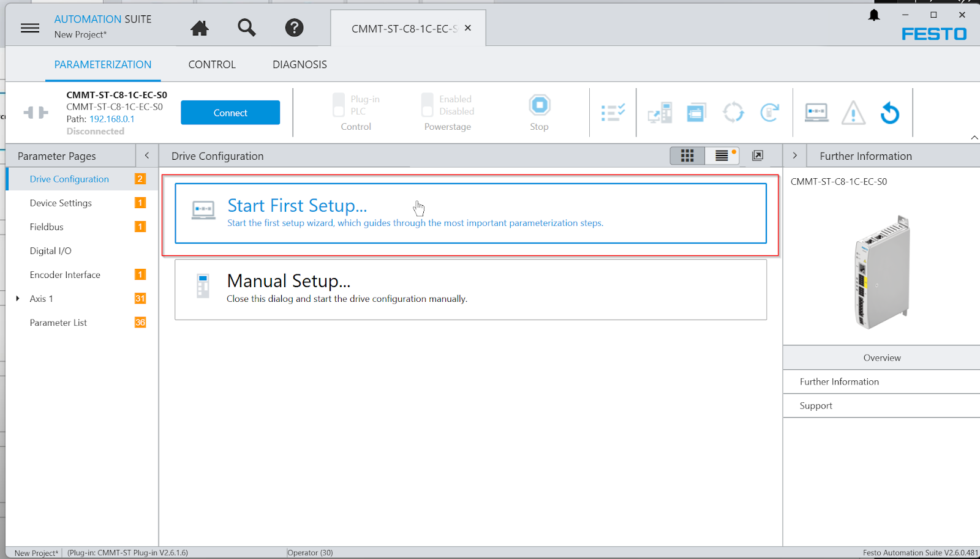
Task: Open the 192.168.0.1 path link
Action: 112,119
